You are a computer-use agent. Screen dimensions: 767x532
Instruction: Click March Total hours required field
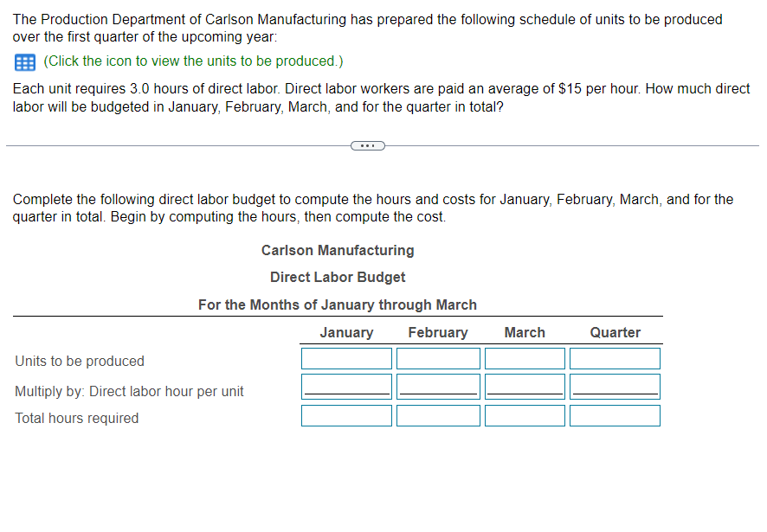(525, 416)
